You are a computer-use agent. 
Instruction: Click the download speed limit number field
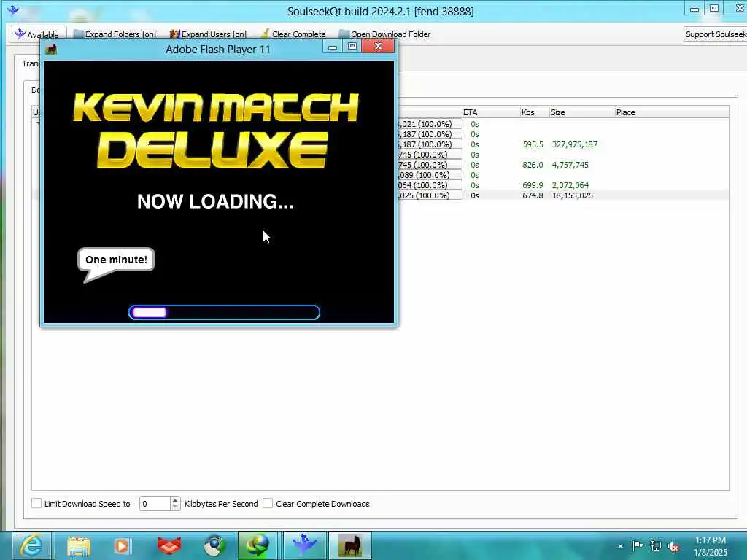155,504
